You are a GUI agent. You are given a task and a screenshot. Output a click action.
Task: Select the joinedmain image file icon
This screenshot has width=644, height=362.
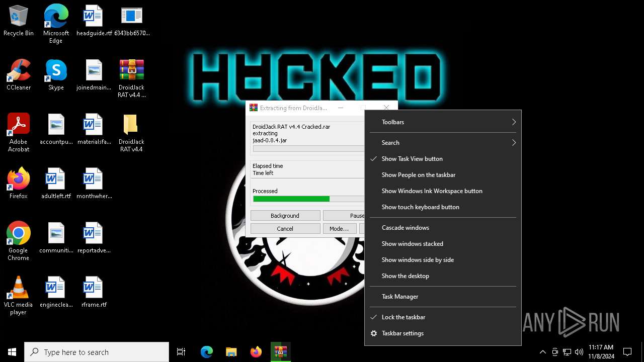click(94, 75)
